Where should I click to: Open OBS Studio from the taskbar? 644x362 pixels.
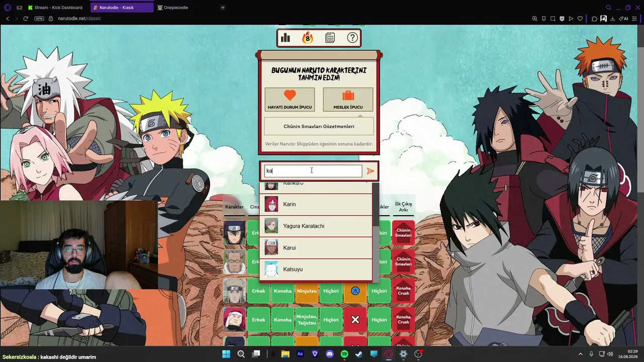(418, 354)
